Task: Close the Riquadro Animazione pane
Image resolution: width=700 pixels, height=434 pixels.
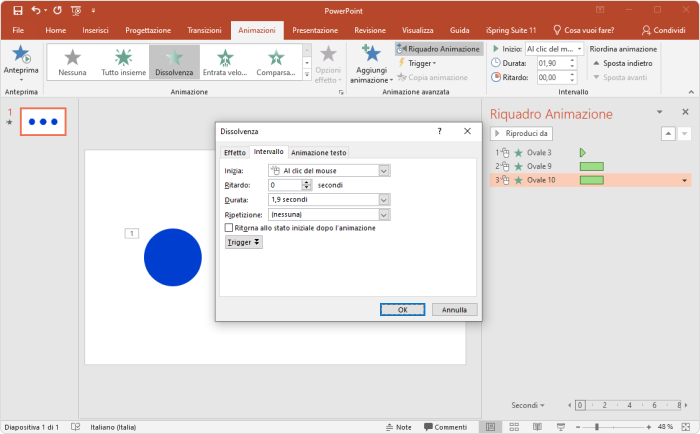Action: 685,112
